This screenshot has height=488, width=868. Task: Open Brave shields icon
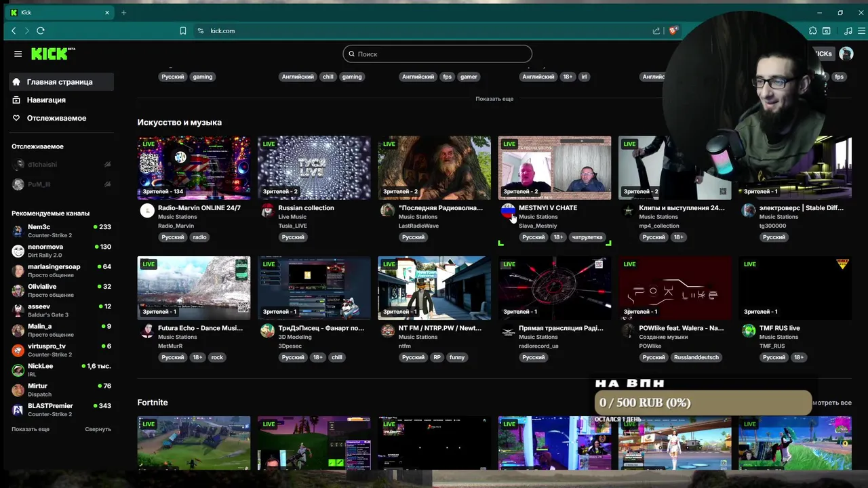673,30
